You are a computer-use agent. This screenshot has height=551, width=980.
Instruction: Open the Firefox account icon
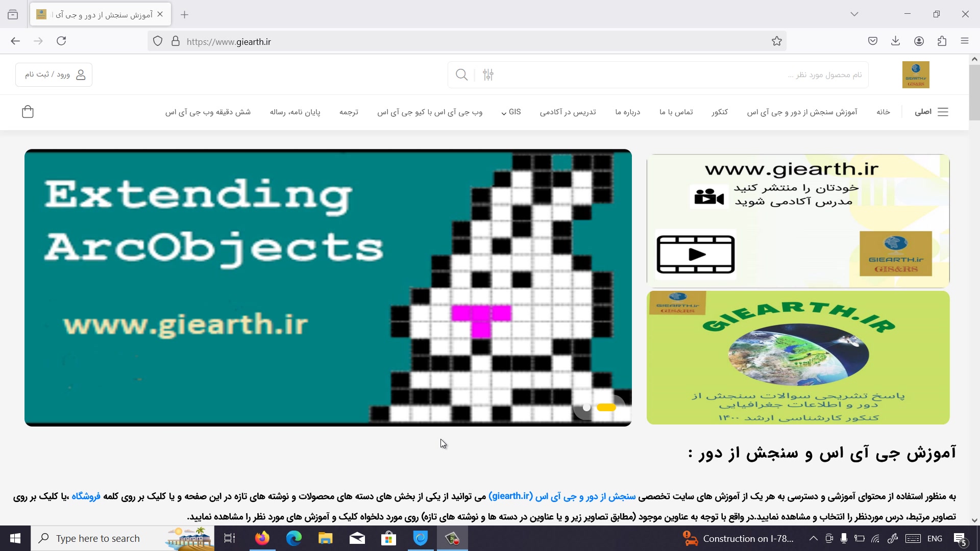tap(919, 41)
